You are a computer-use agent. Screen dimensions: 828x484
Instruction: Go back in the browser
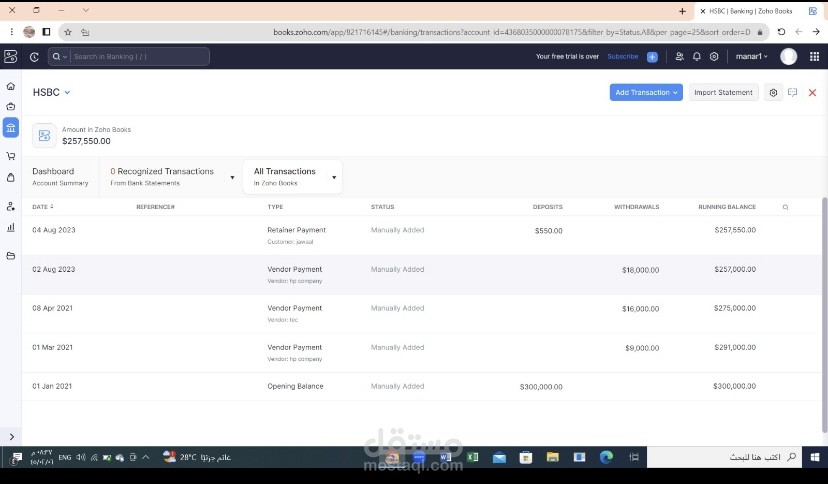816,32
